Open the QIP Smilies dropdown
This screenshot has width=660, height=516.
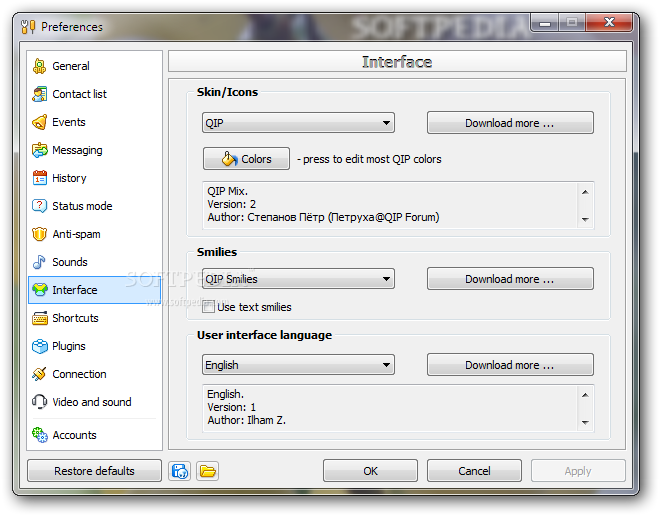(x=298, y=279)
